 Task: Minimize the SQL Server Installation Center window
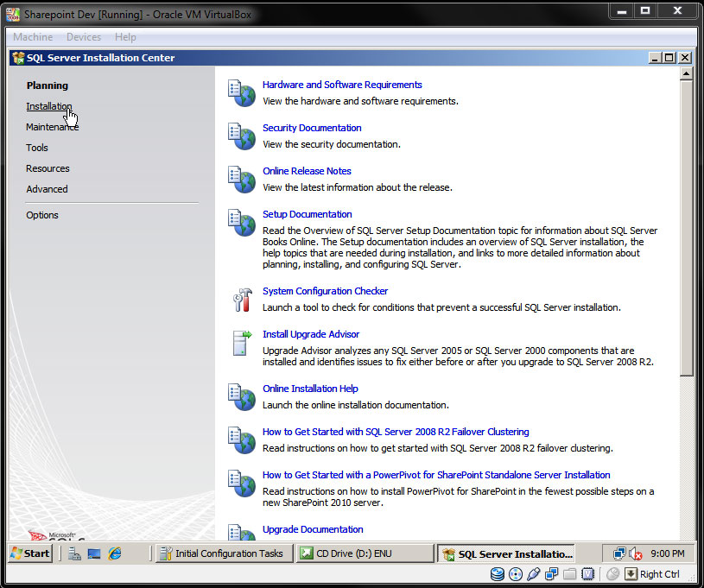[x=655, y=58]
